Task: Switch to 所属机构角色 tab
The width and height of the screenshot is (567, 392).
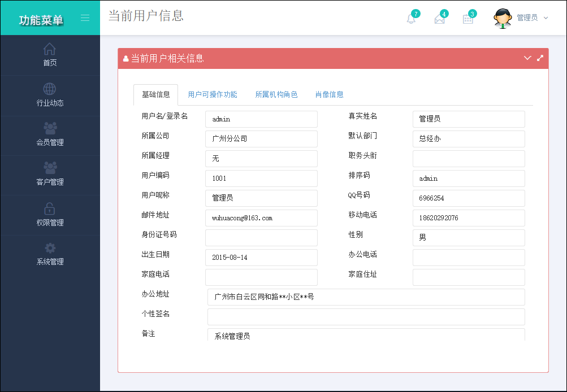Action: coord(276,95)
